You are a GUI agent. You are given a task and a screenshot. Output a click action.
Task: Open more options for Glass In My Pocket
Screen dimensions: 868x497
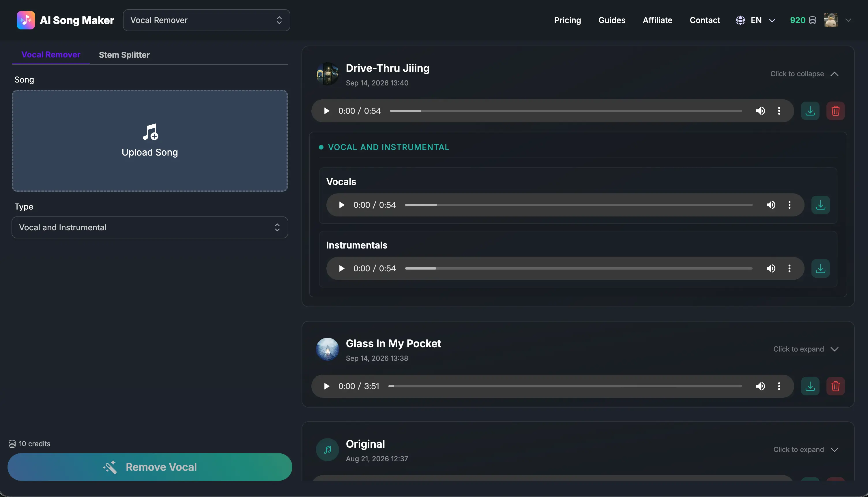(779, 386)
